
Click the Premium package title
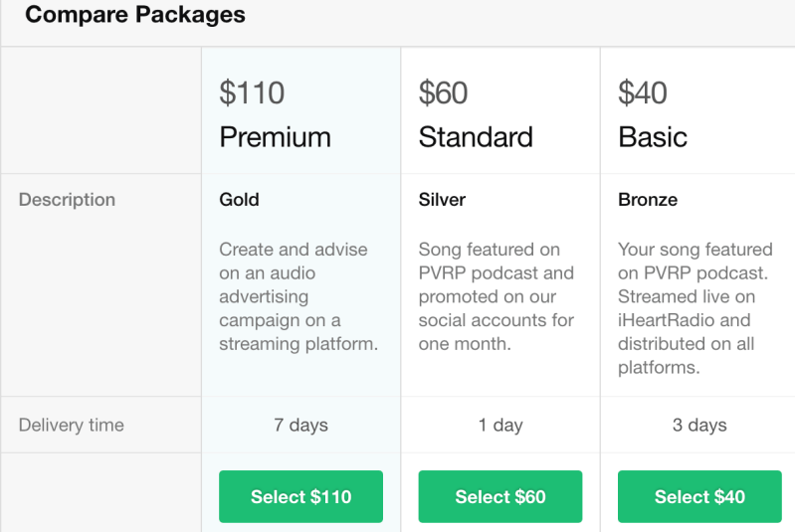click(275, 136)
